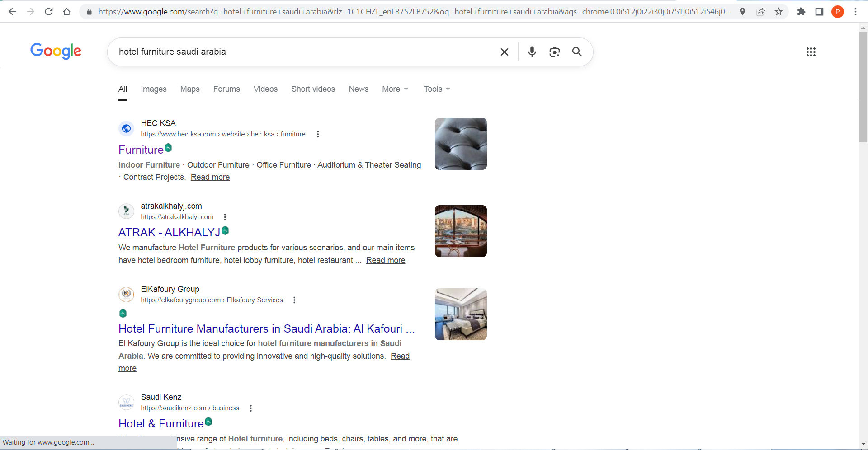The height and width of the screenshot is (450, 868).
Task: Open the ATRAK - ALKHALYJ result link
Action: 170,232
